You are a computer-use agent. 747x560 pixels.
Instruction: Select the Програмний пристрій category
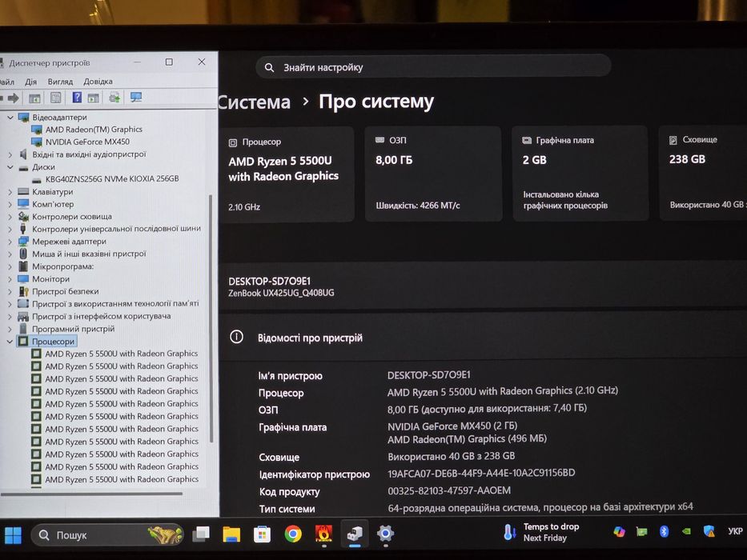tap(74, 329)
